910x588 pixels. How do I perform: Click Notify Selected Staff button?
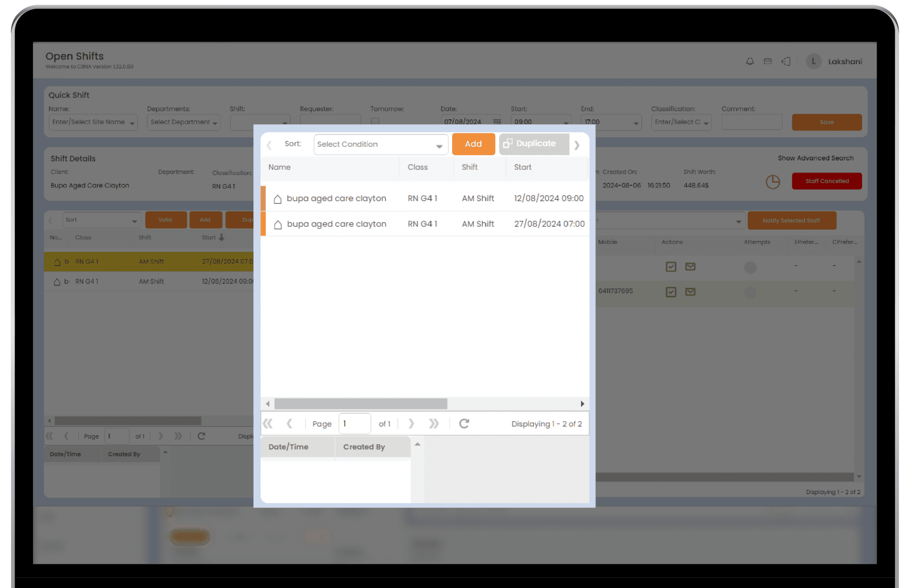pos(791,220)
